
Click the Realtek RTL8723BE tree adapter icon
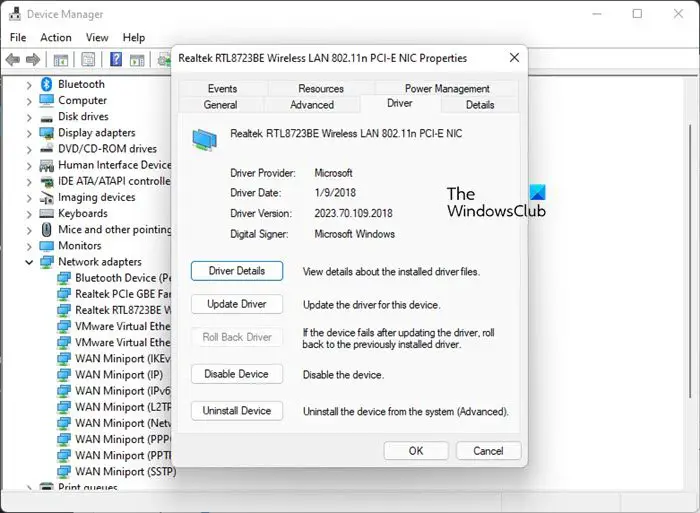click(64, 310)
